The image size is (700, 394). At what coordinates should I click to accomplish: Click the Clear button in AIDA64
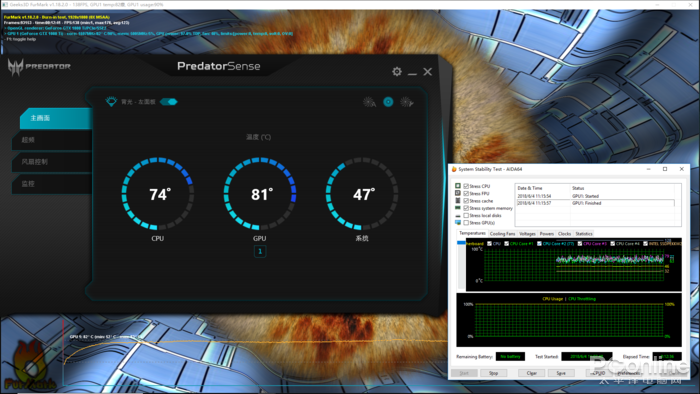pyautogui.click(x=531, y=373)
